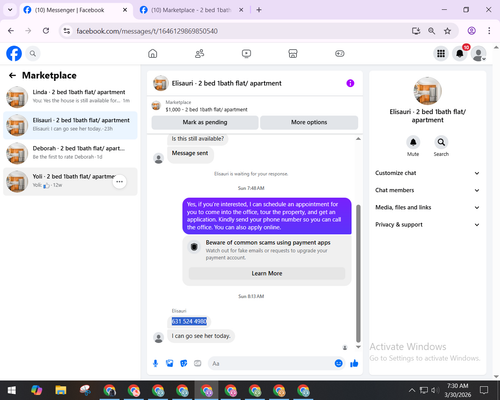
Task: Click Mark as pending button
Action: 205,122
